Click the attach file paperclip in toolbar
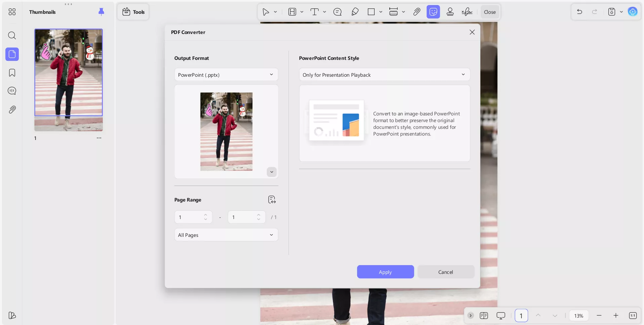 coord(417,12)
